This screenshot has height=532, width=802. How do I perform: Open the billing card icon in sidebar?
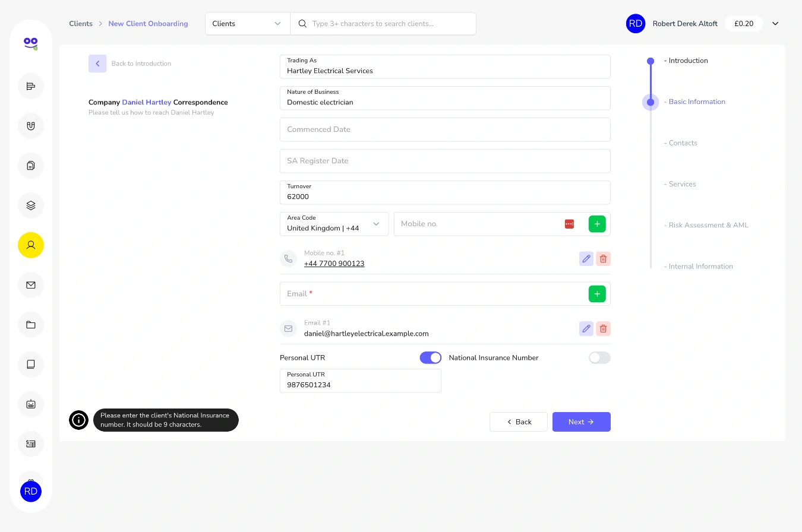point(31,444)
